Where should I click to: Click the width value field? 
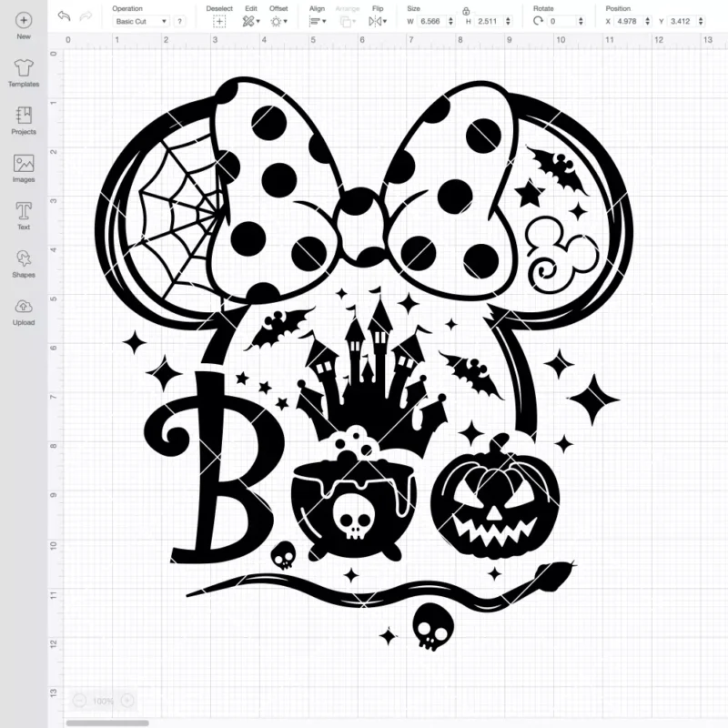click(430, 21)
